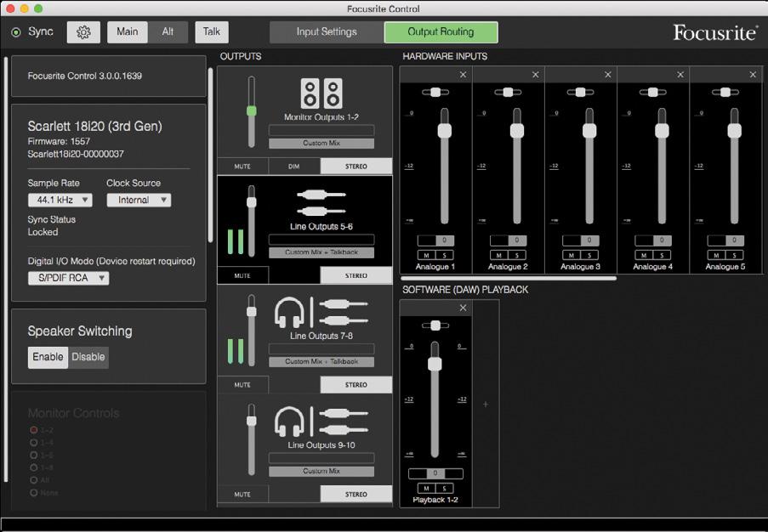Image resolution: width=768 pixels, height=532 pixels.
Task: Open settings with the gear icon
Action: click(83, 32)
